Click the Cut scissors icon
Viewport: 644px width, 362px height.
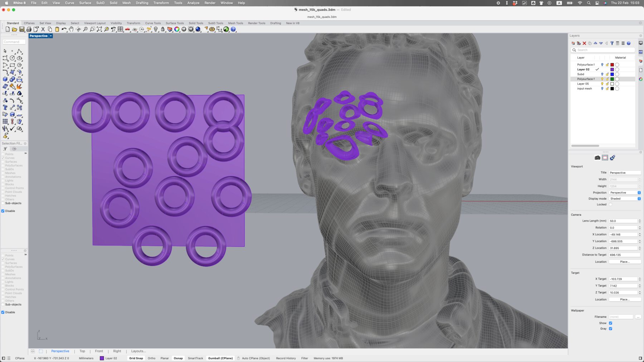pos(43,29)
